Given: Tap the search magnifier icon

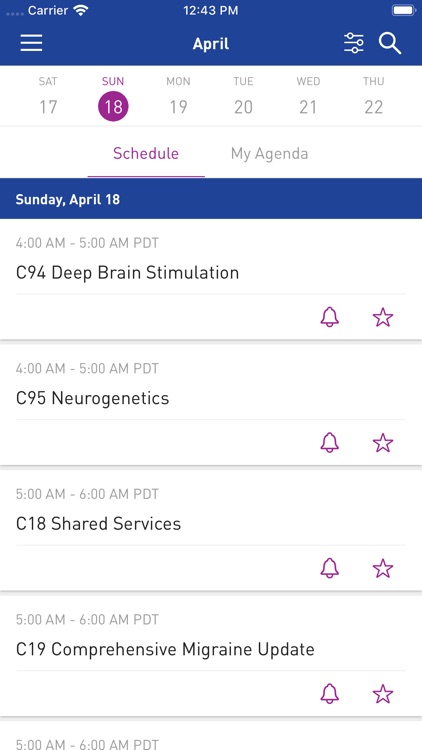Looking at the screenshot, I should (x=390, y=44).
